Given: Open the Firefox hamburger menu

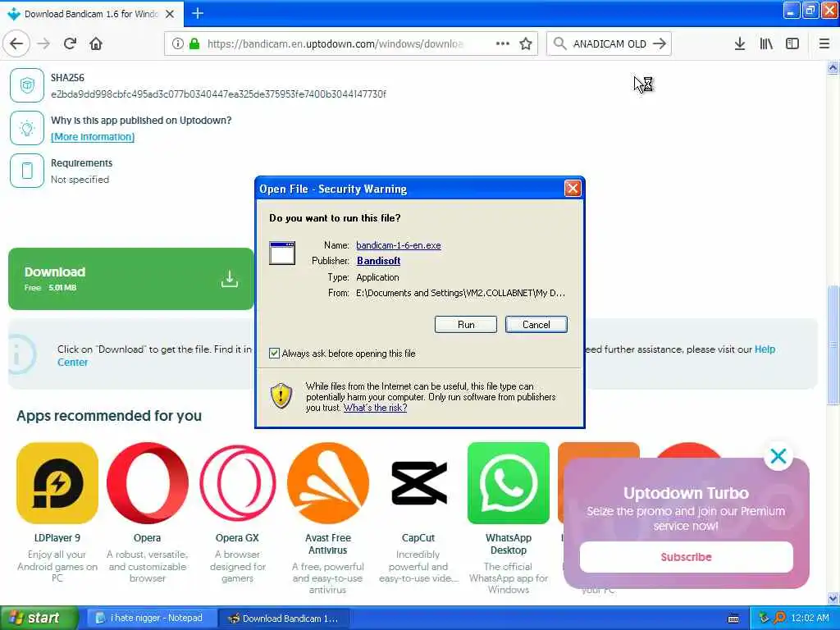Looking at the screenshot, I should click(x=824, y=43).
